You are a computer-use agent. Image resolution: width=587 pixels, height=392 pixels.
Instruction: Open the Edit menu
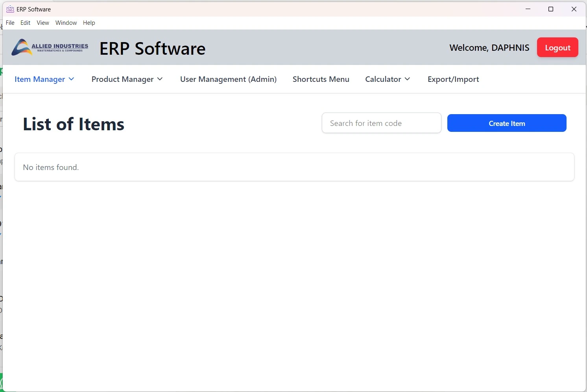[x=26, y=23]
